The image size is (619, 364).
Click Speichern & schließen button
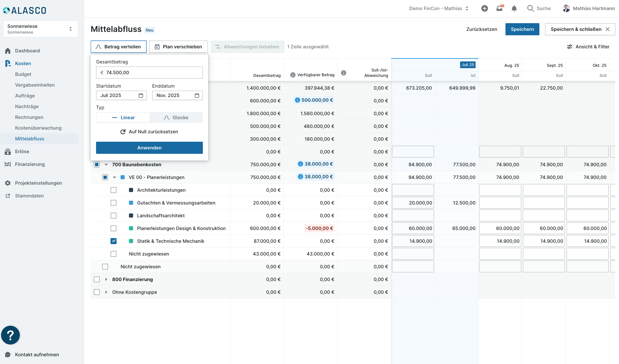pyautogui.click(x=576, y=29)
